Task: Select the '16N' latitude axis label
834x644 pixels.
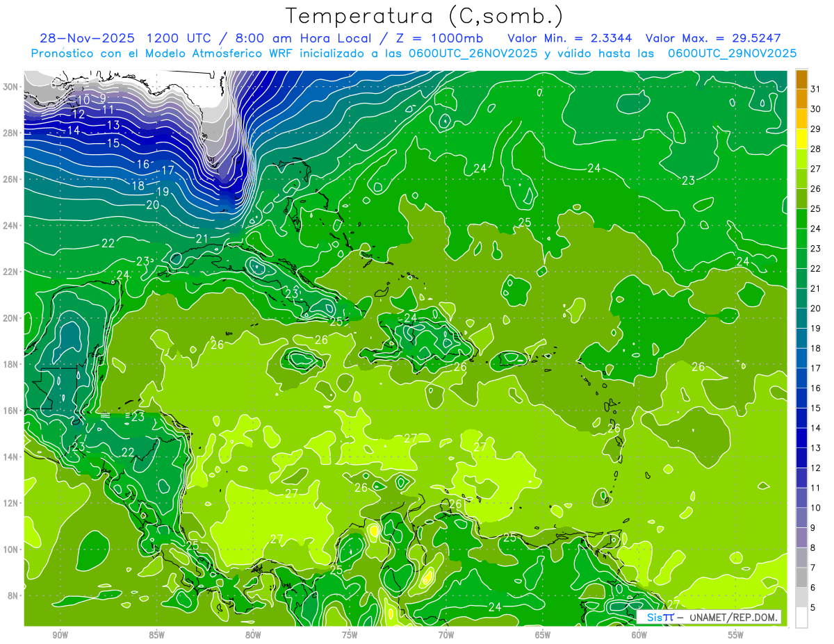Action: (12, 410)
